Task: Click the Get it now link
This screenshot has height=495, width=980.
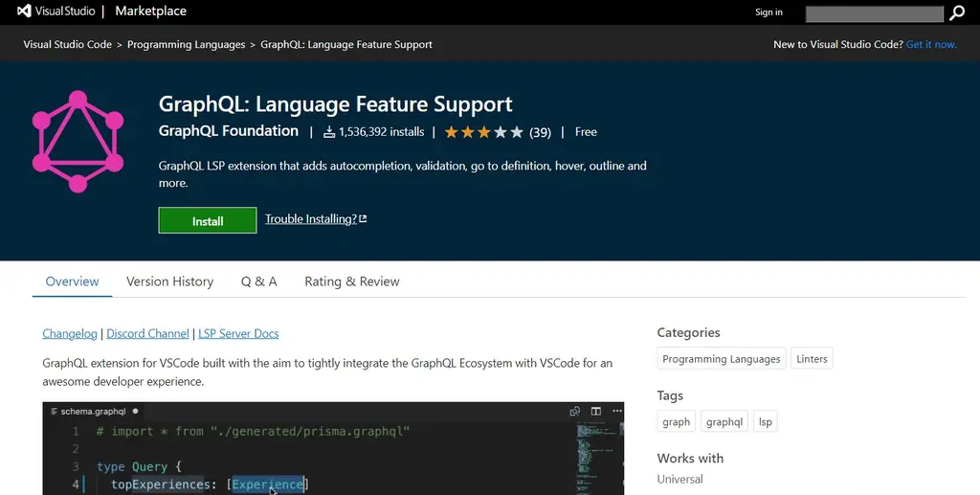Action: (x=930, y=44)
